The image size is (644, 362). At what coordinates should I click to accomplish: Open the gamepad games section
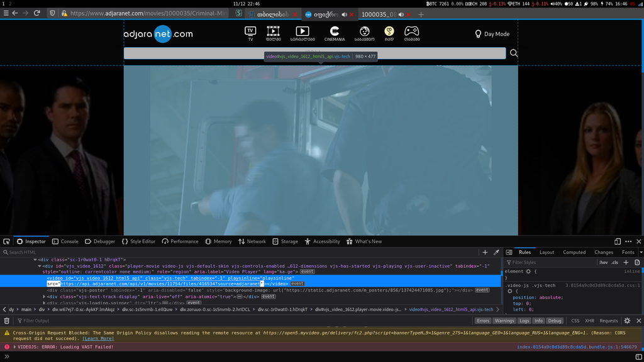coord(411,34)
